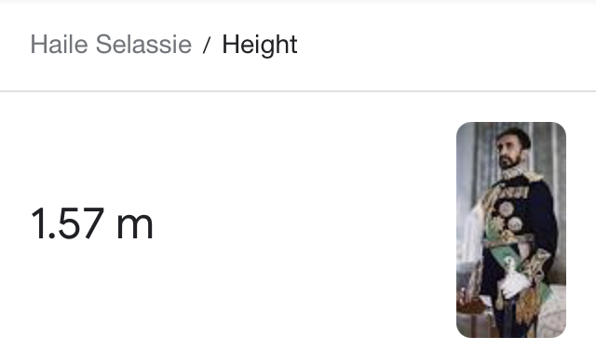Click the slash separator in the breadcrumb
The image size is (596, 364).
click(x=207, y=46)
